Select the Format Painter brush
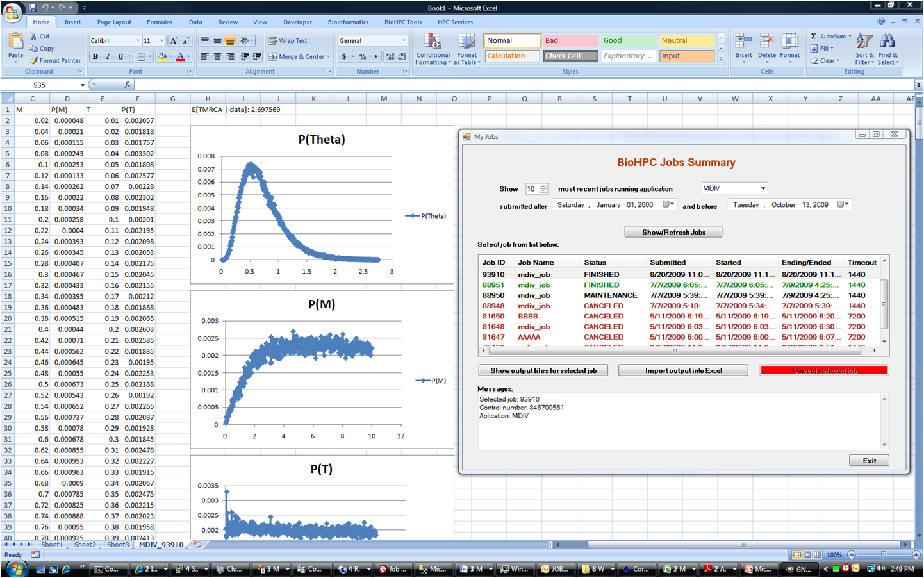Screen dimensions: 924x578 click(34, 60)
